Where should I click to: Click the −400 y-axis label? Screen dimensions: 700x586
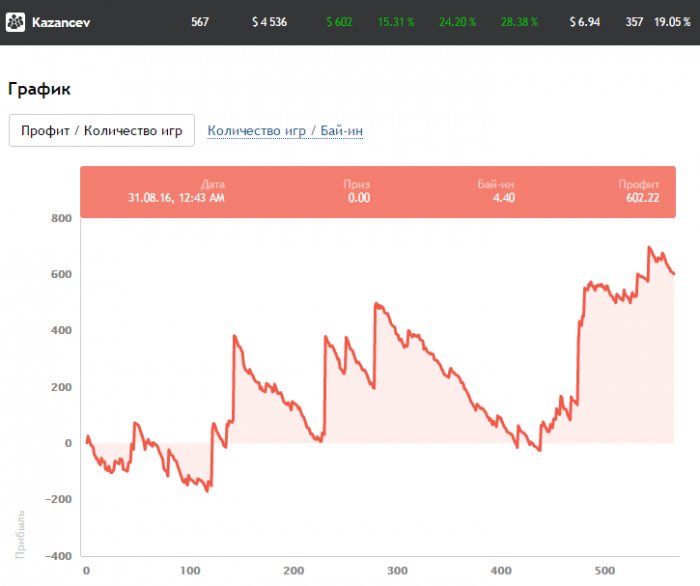(x=58, y=556)
